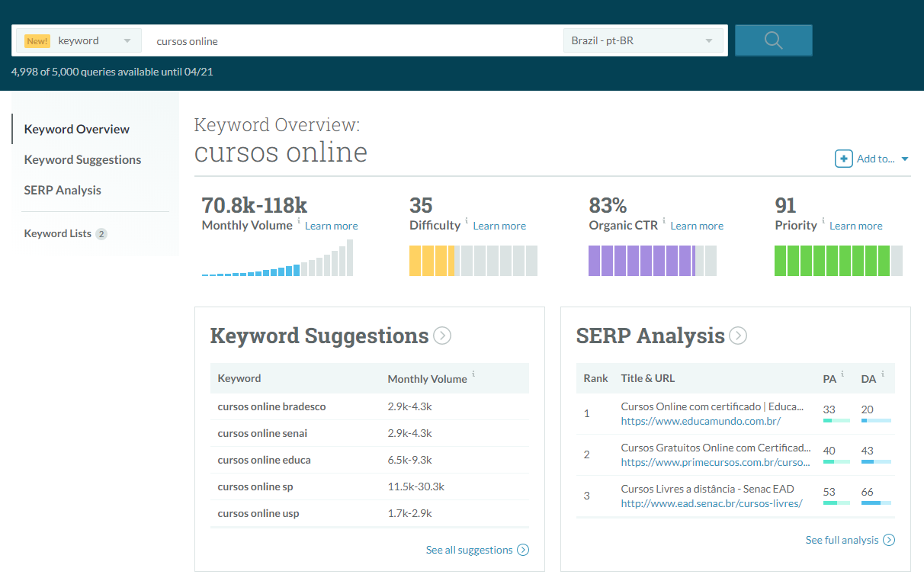Click the Difficulty info icon

(x=466, y=220)
